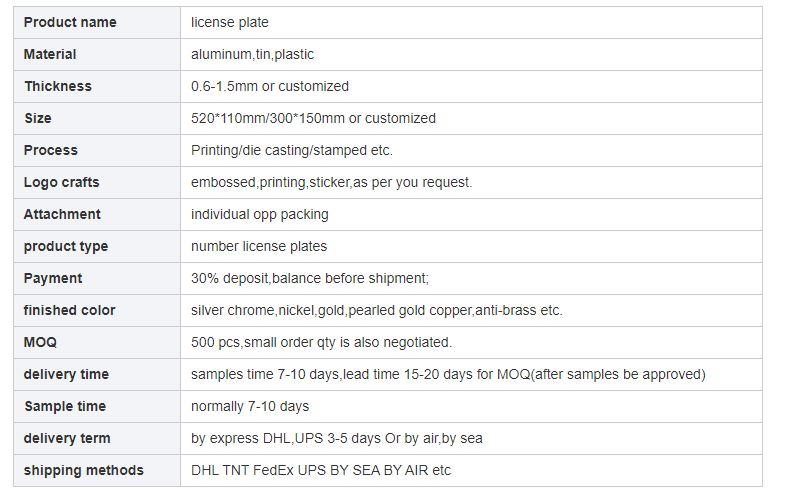Screen dimensions: 808x504
Task: Click the Process row label
Action: [x=50, y=150]
